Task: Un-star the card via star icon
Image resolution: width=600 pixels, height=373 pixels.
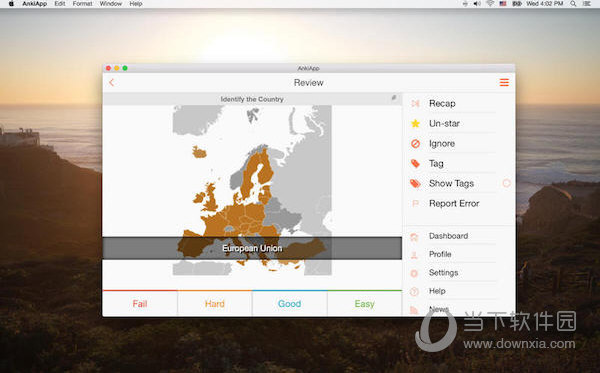Action: (415, 123)
